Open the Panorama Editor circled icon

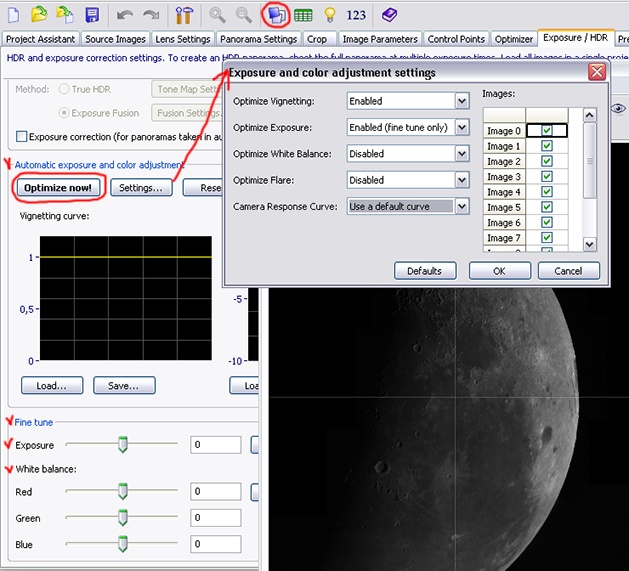coord(276,15)
